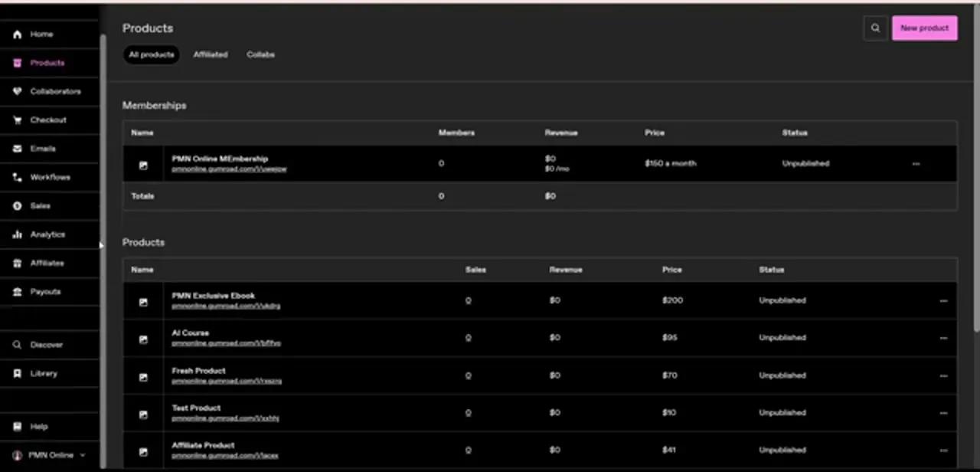Click the "$200" price of PMN Exclusive Ebook
Viewport: 980px width, 472px height.
[672, 300]
